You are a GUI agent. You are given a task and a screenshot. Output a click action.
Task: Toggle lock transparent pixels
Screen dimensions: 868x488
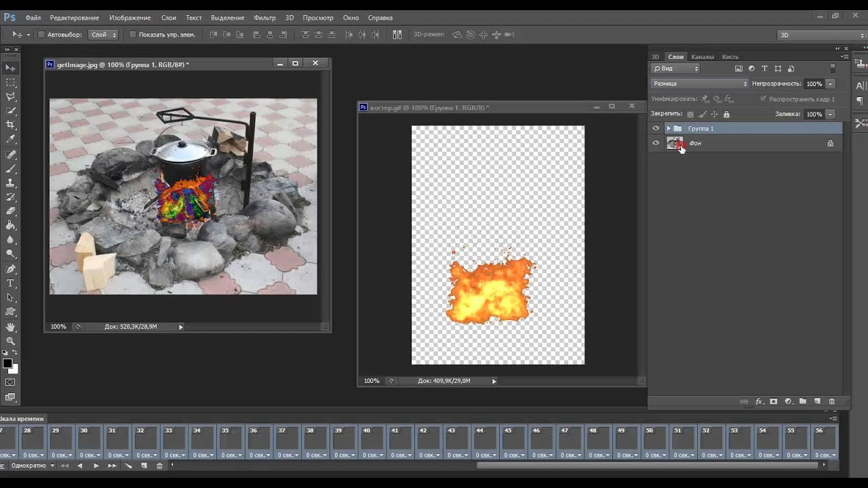coord(690,115)
